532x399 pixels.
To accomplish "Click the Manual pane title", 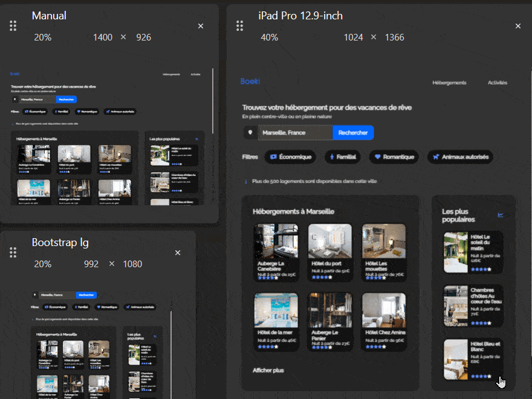I will [49, 16].
